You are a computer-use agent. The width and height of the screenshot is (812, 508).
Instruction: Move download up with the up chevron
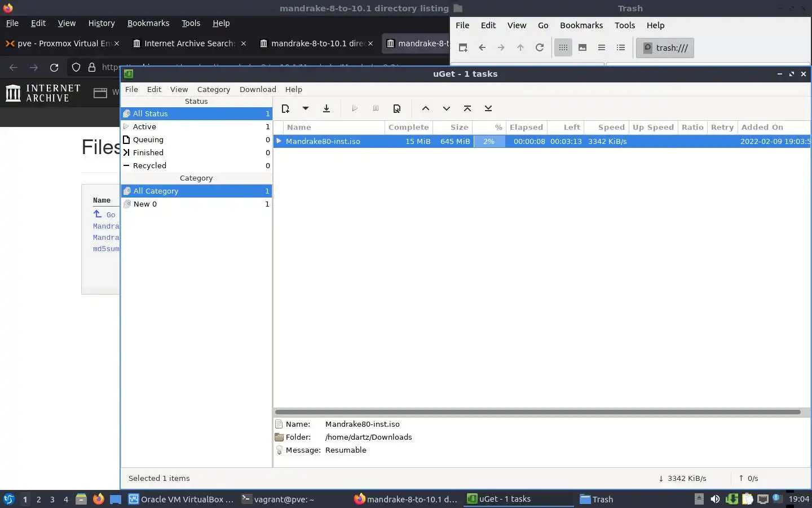[426, 108]
